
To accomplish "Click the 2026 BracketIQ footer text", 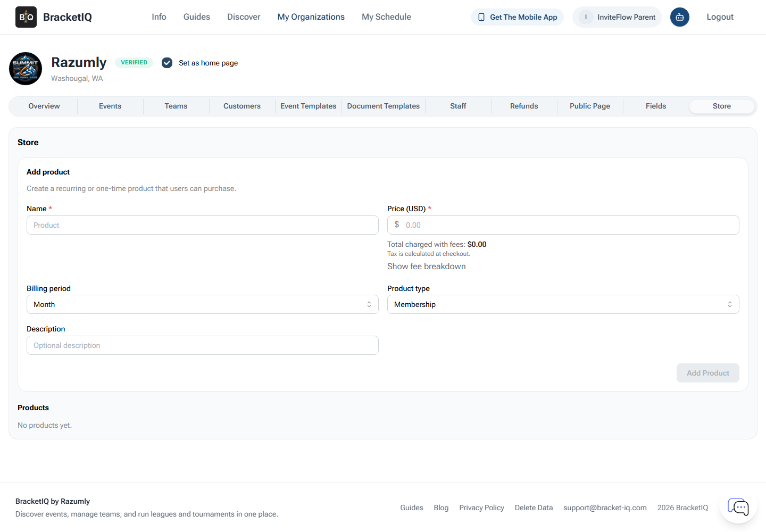I will (683, 508).
